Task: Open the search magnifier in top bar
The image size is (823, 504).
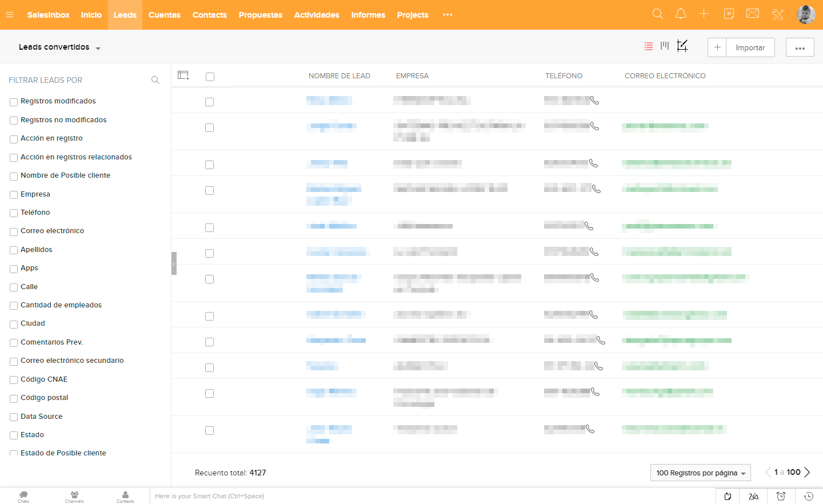Action: pyautogui.click(x=658, y=14)
